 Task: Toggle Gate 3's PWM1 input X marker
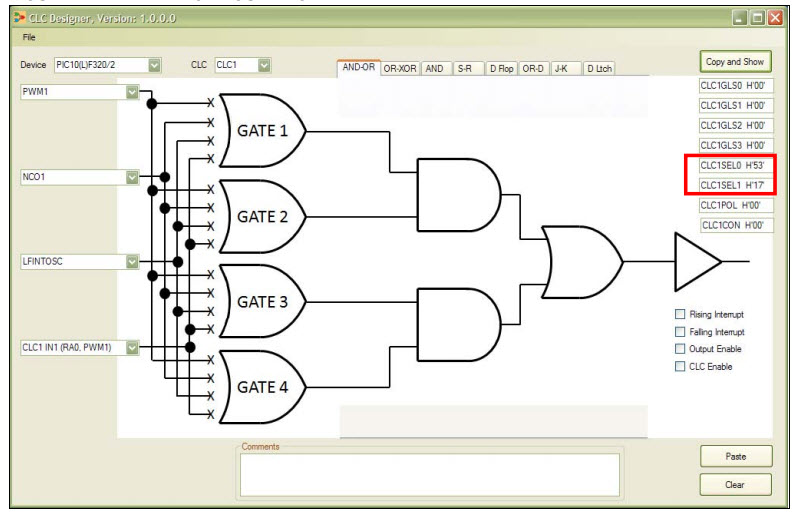click(x=210, y=275)
